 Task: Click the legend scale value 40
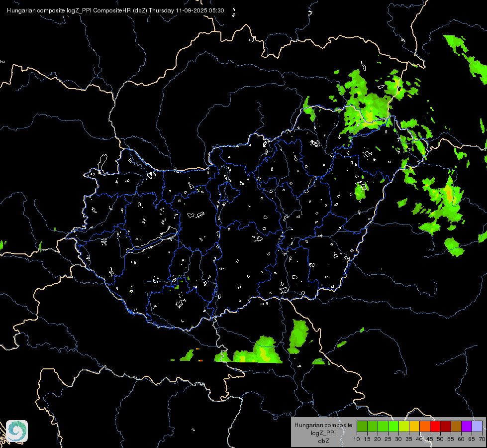[419, 440]
